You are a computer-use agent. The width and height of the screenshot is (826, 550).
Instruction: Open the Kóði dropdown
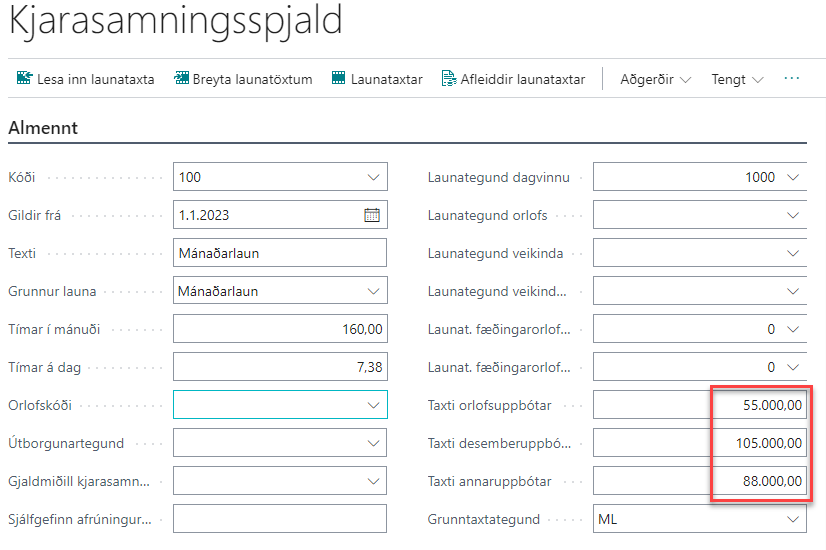[x=373, y=177]
